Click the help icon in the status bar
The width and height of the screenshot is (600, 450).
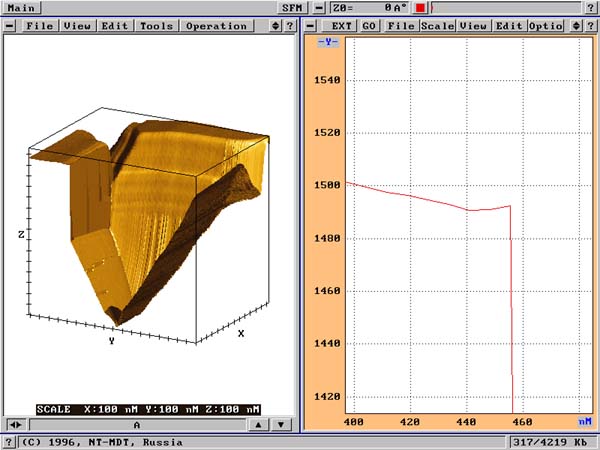[x=9, y=441]
